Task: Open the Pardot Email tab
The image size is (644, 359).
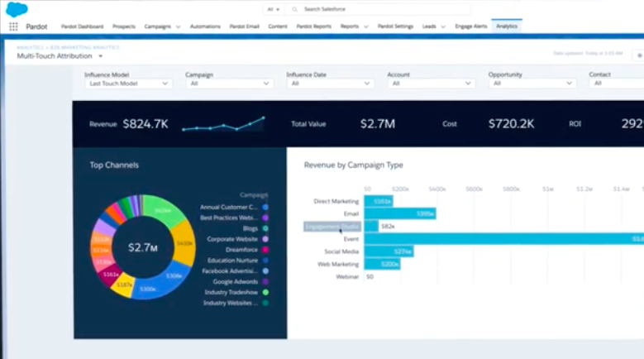Action: tap(244, 26)
